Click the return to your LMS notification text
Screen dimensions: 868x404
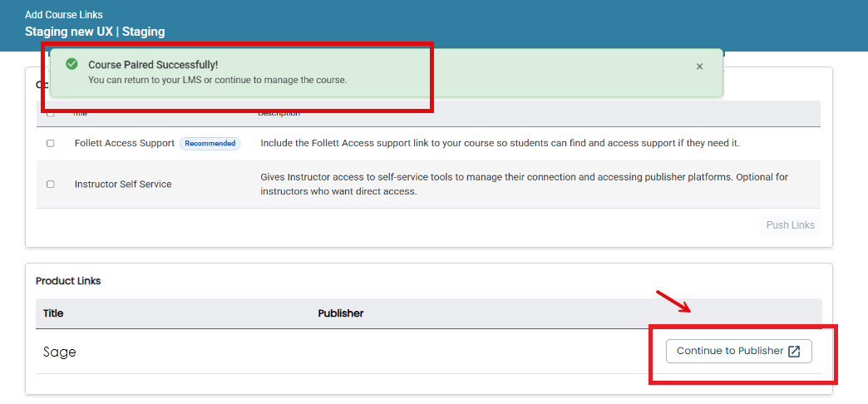click(218, 81)
